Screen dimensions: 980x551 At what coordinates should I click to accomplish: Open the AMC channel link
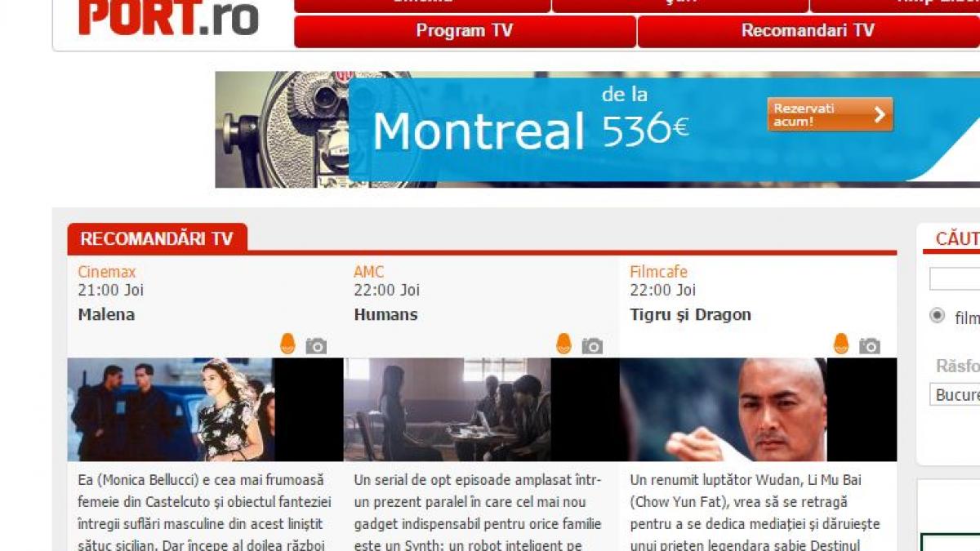368,272
